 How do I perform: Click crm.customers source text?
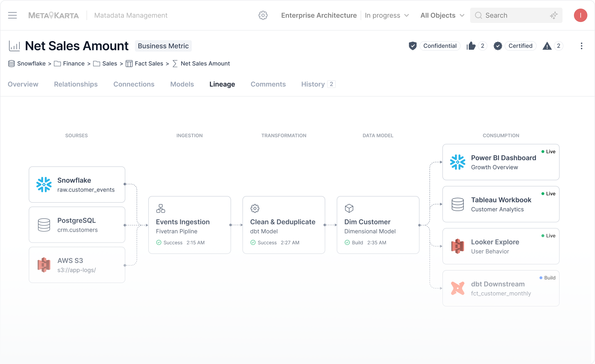click(x=77, y=230)
